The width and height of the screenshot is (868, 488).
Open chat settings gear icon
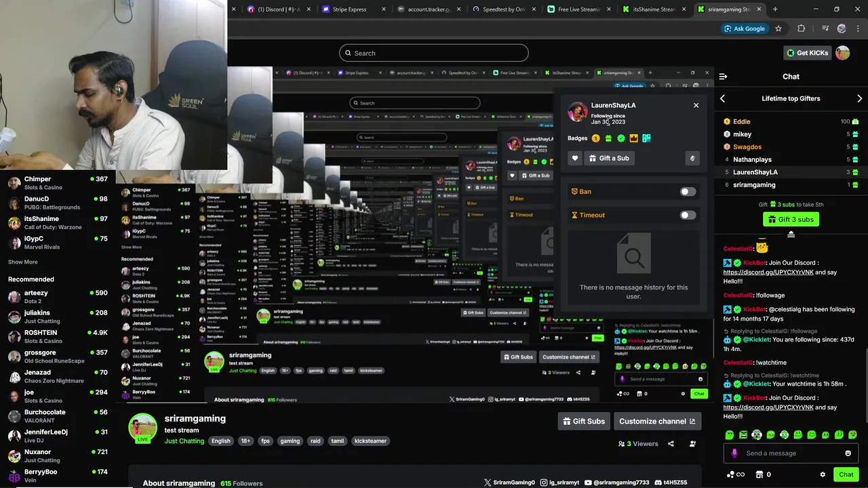point(823,474)
